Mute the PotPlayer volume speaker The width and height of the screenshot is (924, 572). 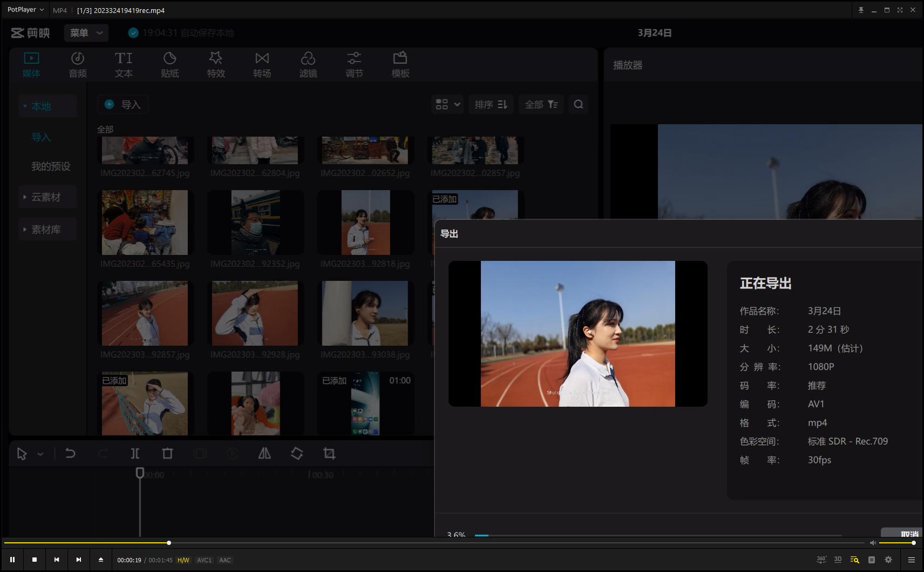pyautogui.click(x=873, y=543)
